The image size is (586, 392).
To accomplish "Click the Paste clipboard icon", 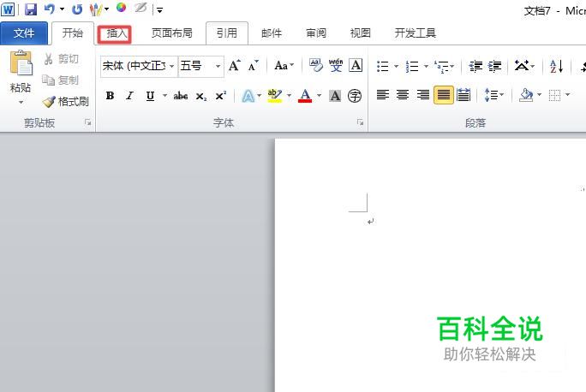I will pyautogui.click(x=21, y=62).
